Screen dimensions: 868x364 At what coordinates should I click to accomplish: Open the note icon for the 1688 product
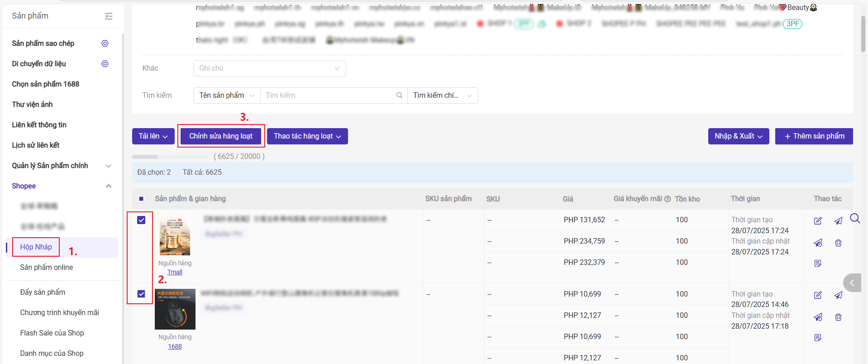(818, 338)
